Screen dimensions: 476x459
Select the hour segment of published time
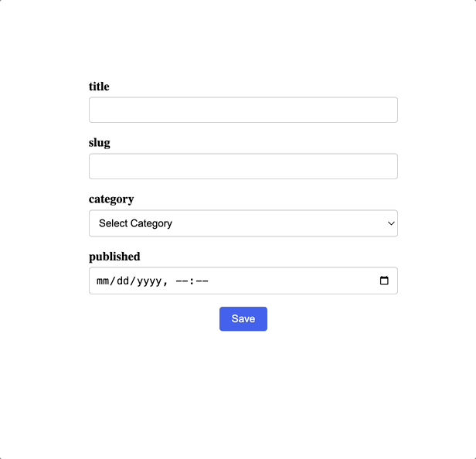point(182,281)
